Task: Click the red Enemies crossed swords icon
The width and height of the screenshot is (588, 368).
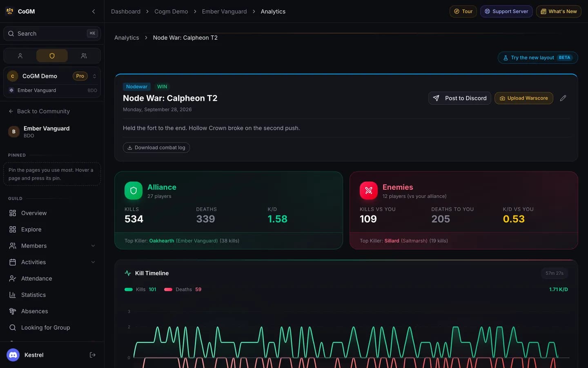Action: 369,191
